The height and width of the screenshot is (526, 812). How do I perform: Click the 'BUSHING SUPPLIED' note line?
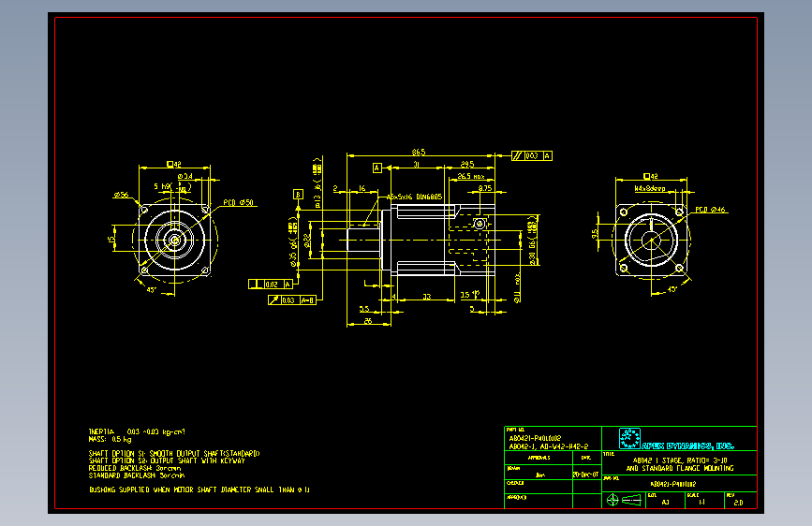point(199,489)
